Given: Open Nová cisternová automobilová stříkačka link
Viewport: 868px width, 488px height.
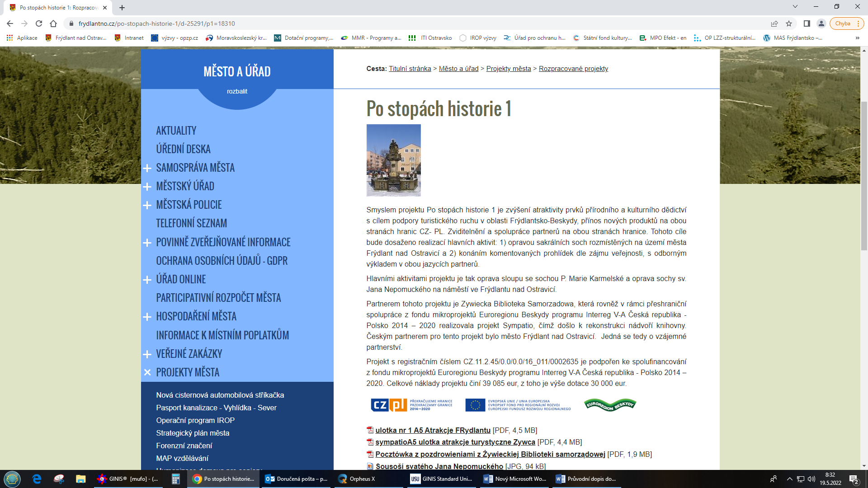Looking at the screenshot, I should click(220, 395).
